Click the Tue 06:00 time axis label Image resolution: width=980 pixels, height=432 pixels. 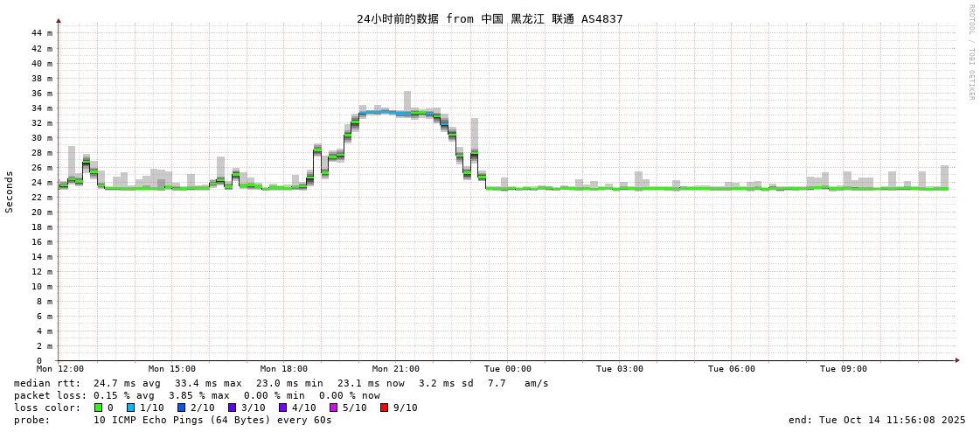(x=731, y=369)
